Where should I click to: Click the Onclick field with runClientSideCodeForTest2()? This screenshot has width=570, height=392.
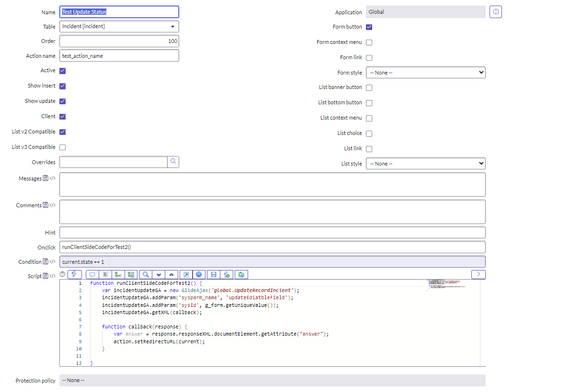click(272, 247)
